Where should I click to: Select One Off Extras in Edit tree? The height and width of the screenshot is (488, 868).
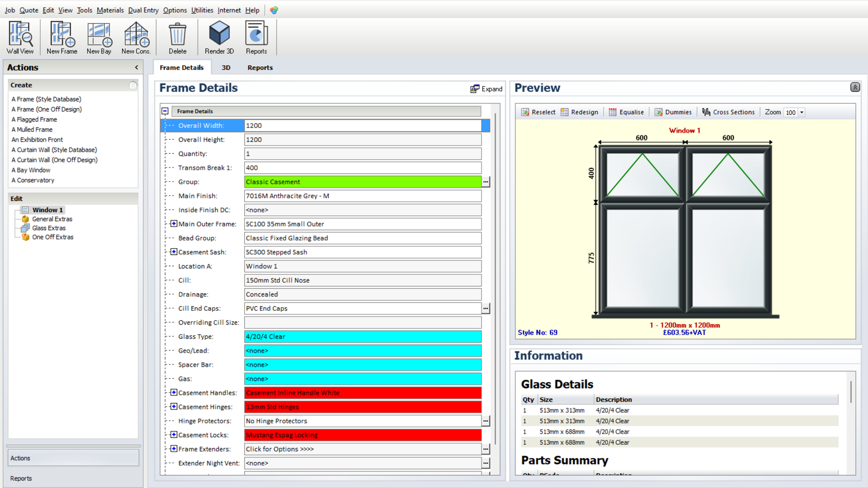[x=52, y=237]
